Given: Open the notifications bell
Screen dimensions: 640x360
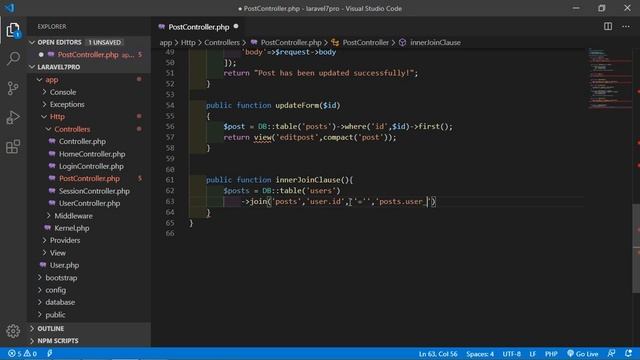Looking at the screenshot, I should coord(629,353).
